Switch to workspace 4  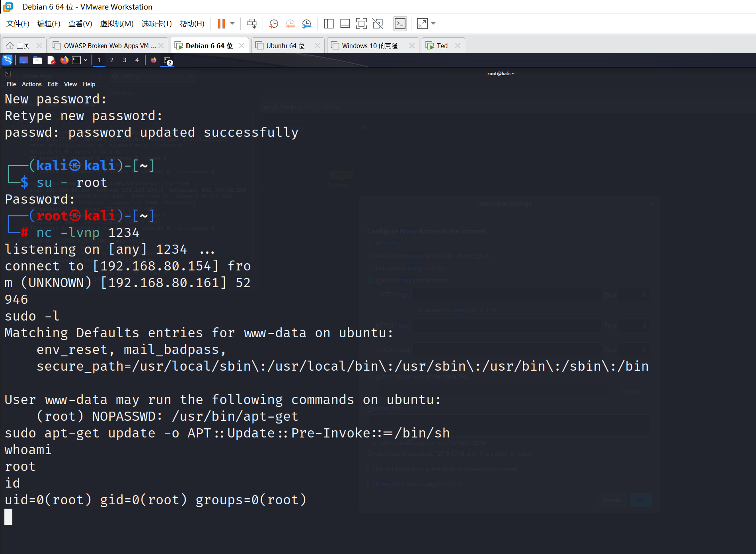(x=137, y=60)
